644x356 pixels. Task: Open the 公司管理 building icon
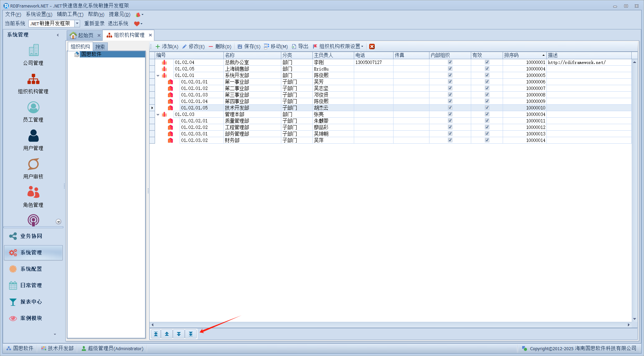tap(34, 51)
